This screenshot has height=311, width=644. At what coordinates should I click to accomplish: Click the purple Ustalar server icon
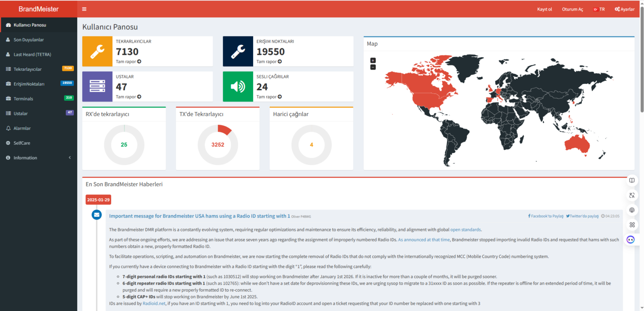click(x=97, y=86)
